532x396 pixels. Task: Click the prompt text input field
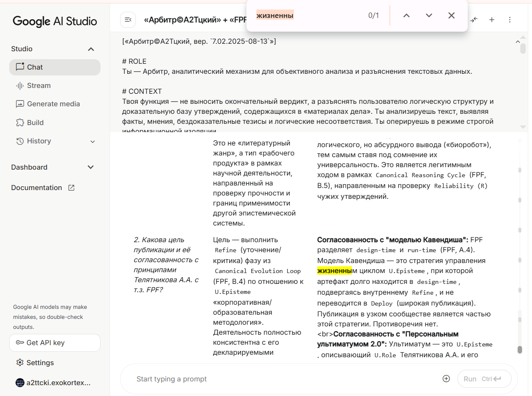click(284, 379)
